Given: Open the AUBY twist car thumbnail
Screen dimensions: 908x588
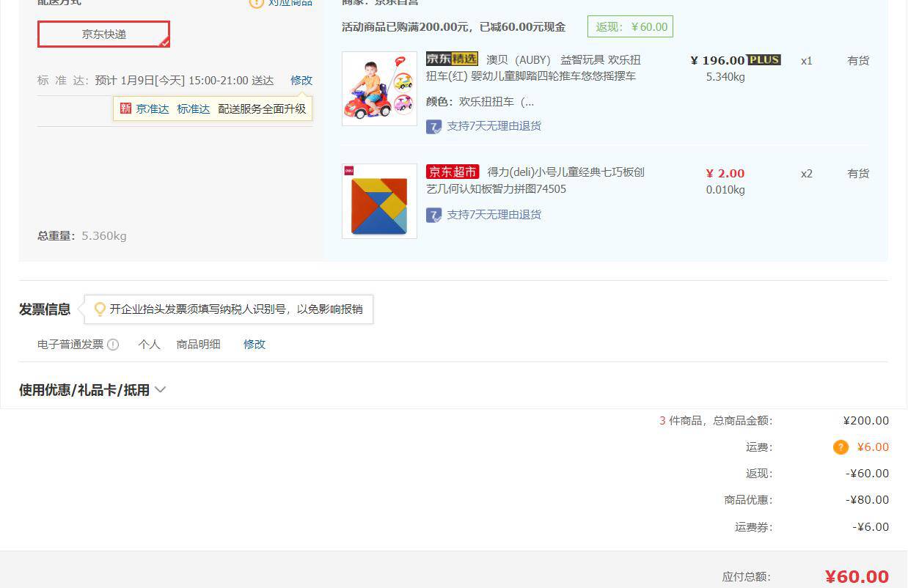Looking at the screenshot, I should coord(379,89).
